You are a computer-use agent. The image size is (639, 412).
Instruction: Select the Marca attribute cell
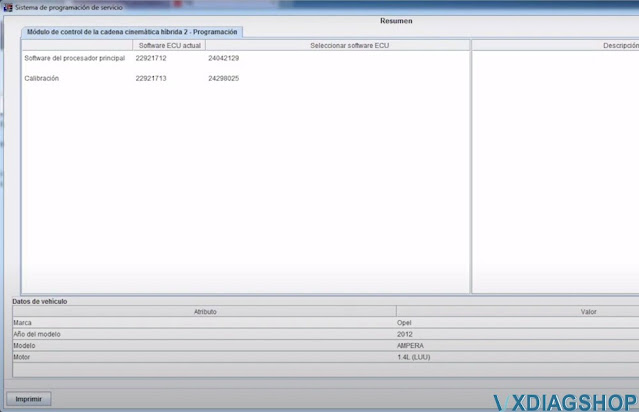click(x=204, y=323)
